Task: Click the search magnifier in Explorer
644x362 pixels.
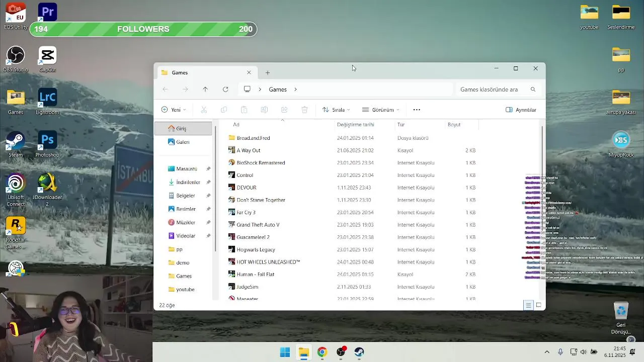Action: point(533,89)
